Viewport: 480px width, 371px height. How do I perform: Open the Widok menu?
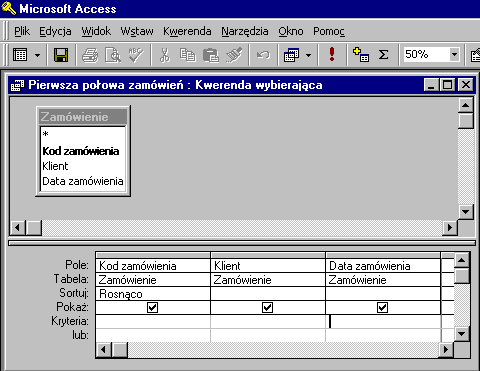pyautogui.click(x=96, y=31)
